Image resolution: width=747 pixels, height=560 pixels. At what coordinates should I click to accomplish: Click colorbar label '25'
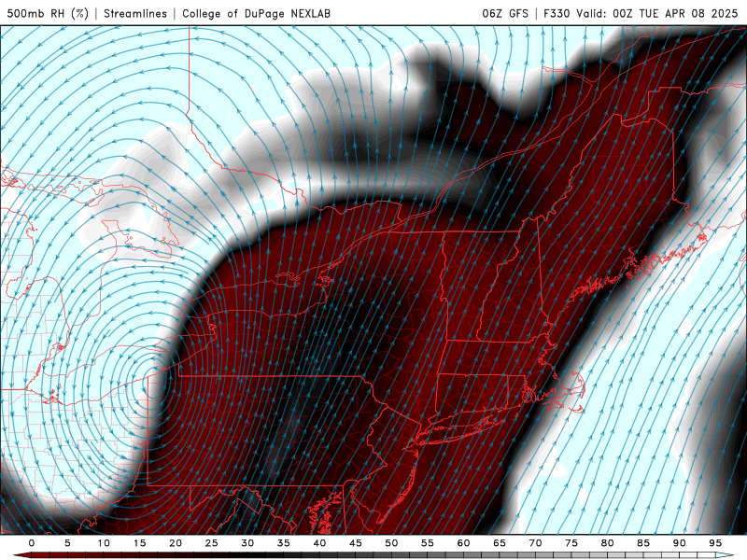(212, 543)
